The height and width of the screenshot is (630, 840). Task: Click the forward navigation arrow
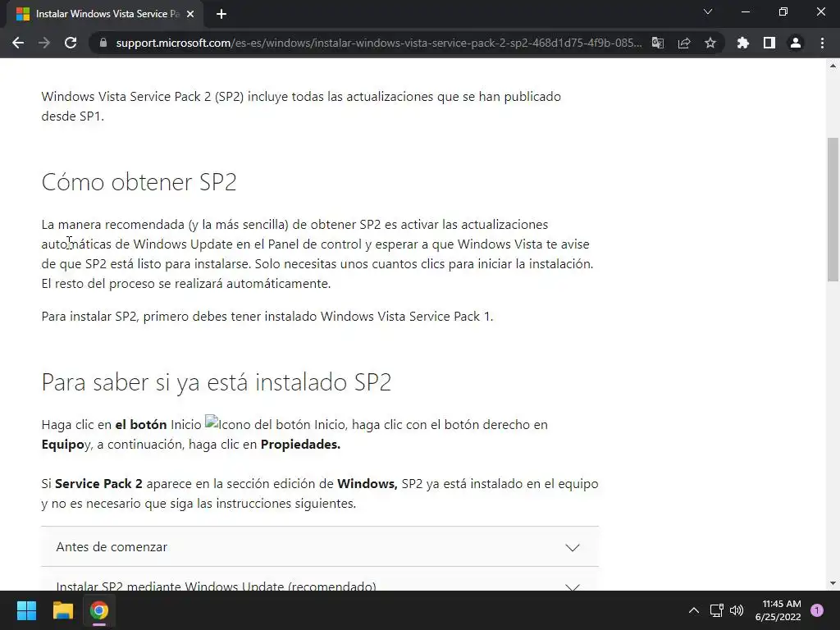coord(44,43)
